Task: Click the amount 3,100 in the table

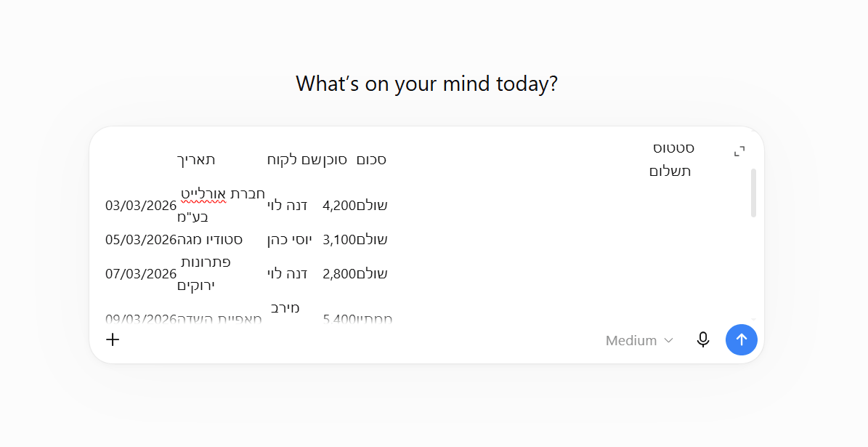Action: pyautogui.click(x=339, y=240)
